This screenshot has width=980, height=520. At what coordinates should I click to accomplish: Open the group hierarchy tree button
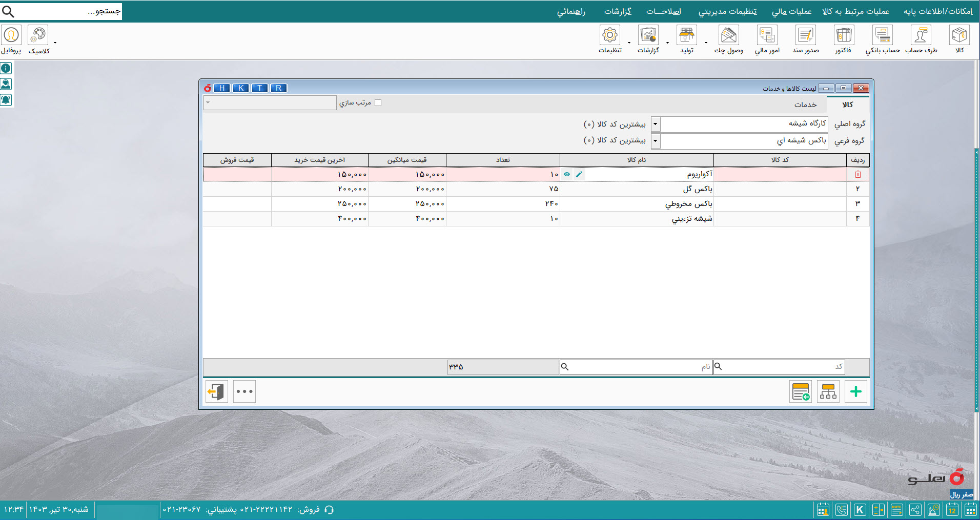pos(828,392)
